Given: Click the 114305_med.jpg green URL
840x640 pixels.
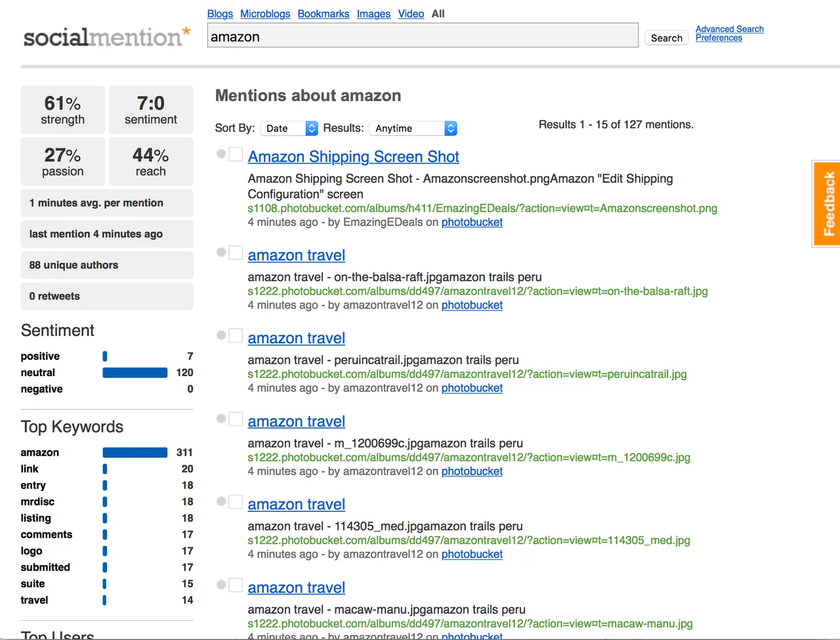Looking at the screenshot, I should point(469,540).
